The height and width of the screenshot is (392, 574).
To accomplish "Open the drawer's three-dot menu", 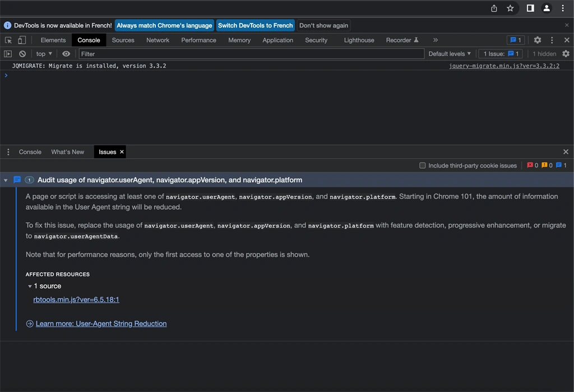I will (8, 151).
